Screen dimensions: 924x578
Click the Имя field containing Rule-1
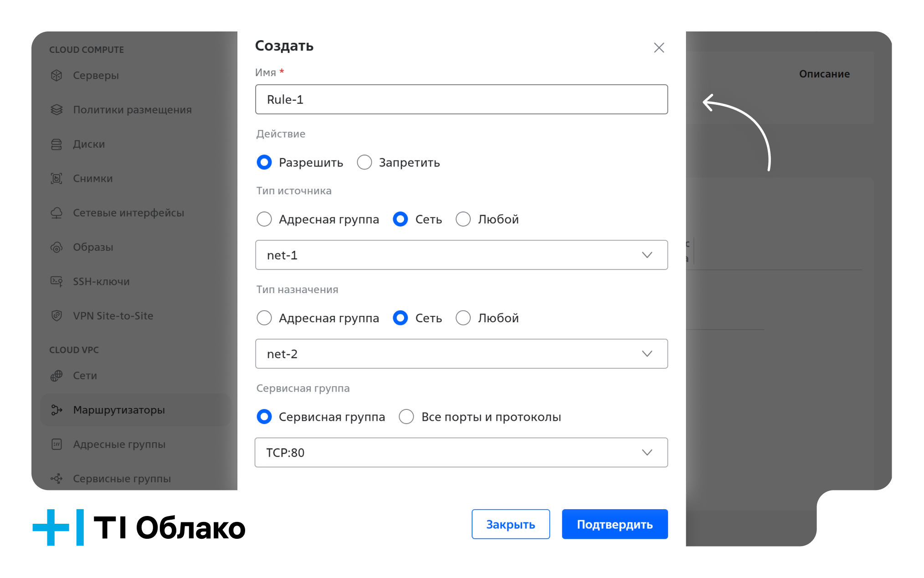pyautogui.click(x=461, y=99)
